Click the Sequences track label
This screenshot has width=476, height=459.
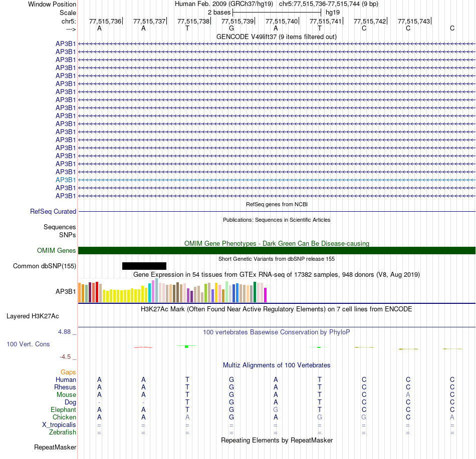pos(60,227)
